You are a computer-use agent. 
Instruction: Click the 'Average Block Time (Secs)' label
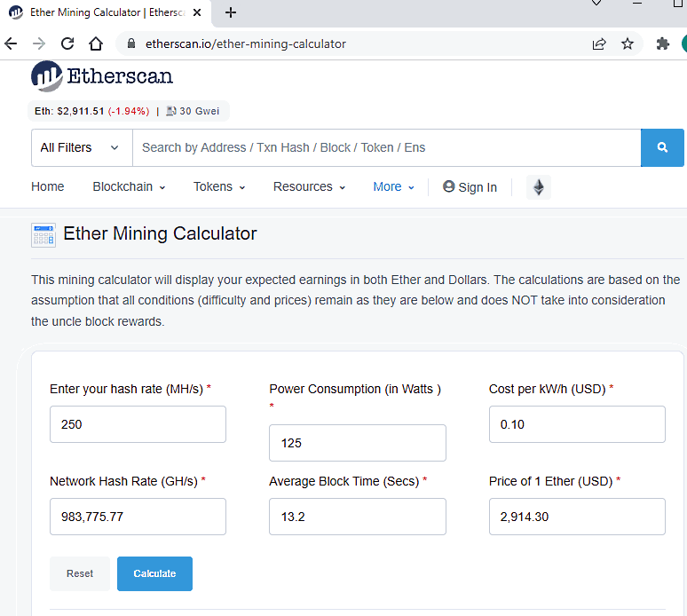click(x=343, y=481)
